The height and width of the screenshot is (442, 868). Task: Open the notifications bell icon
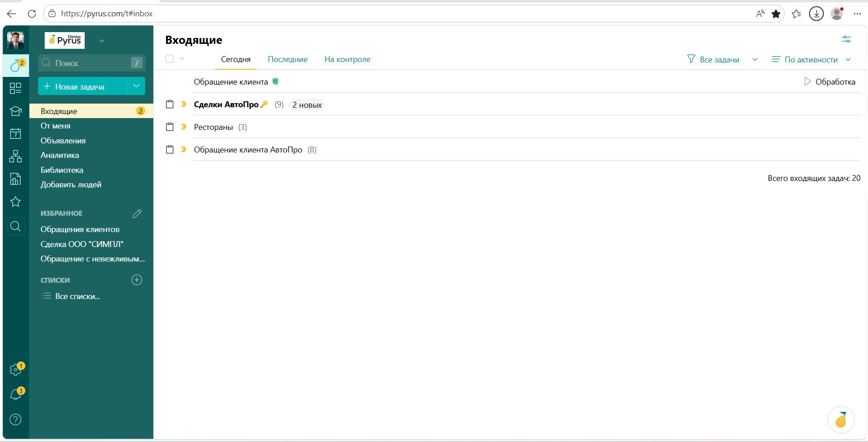tap(16, 394)
